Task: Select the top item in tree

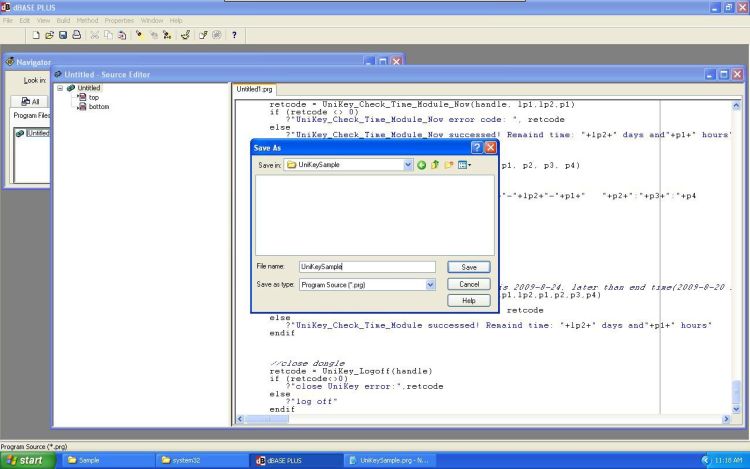Action: [93, 97]
